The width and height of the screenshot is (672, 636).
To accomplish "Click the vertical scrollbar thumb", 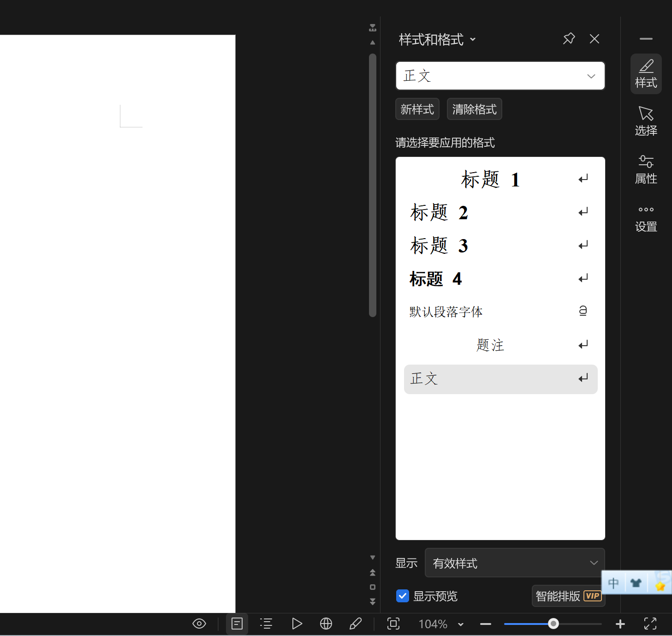I will pos(373,186).
